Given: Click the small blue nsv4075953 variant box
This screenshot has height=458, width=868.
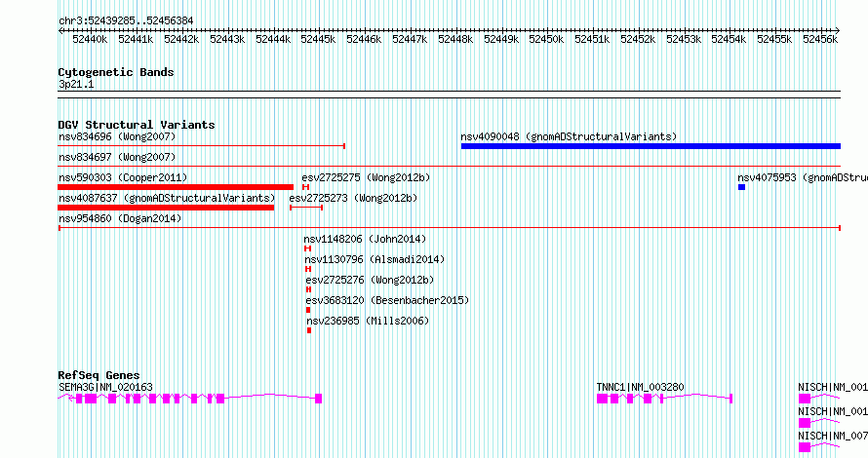Looking at the screenshot, I should [x=742, y=187].
